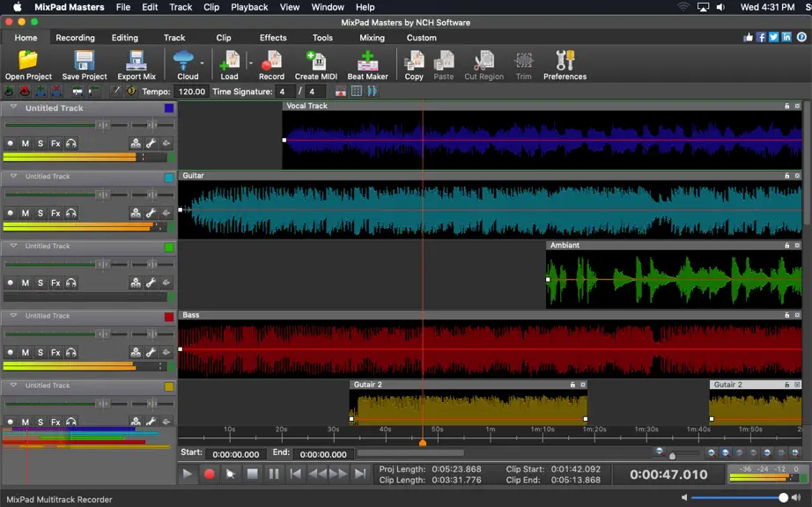Open the Load button dropdown arrow

pyautogui.click(x=251, y=63)
